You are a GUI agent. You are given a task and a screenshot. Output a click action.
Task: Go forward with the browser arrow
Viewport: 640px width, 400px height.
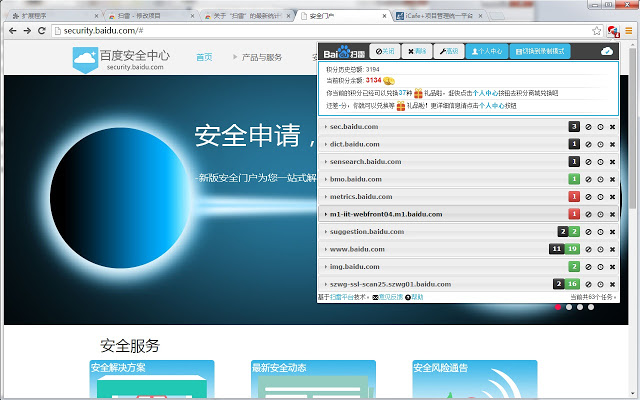(x=27, y=31)
